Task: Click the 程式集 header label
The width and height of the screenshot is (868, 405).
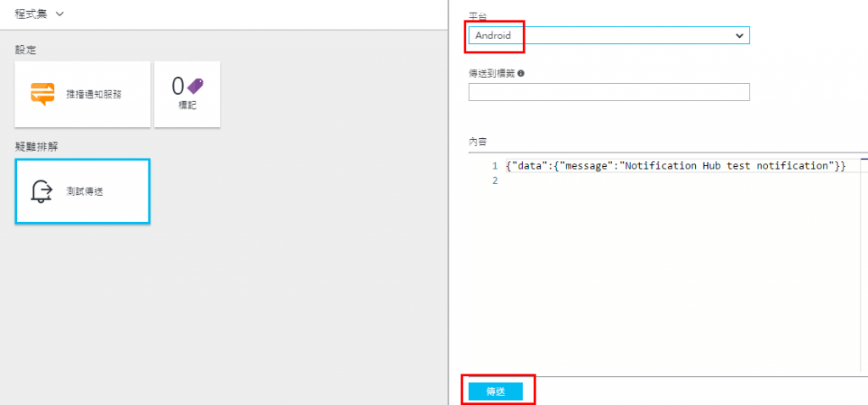Action: click(x=31, y=14)
